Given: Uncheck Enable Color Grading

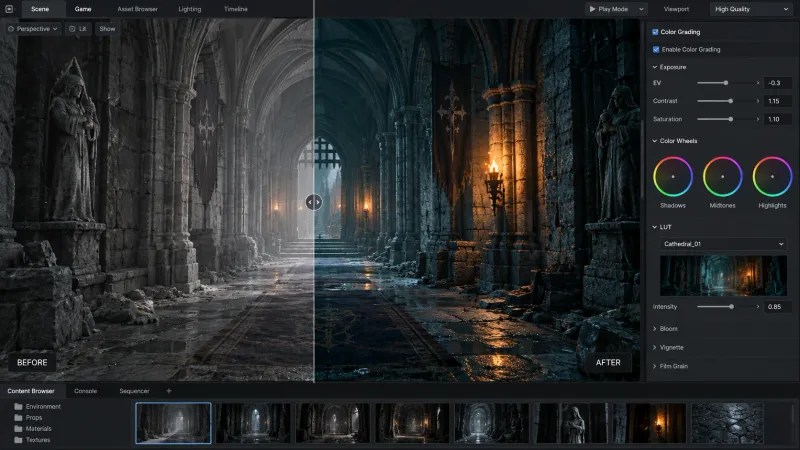Looking at the screenshot, I should (656, 49).
